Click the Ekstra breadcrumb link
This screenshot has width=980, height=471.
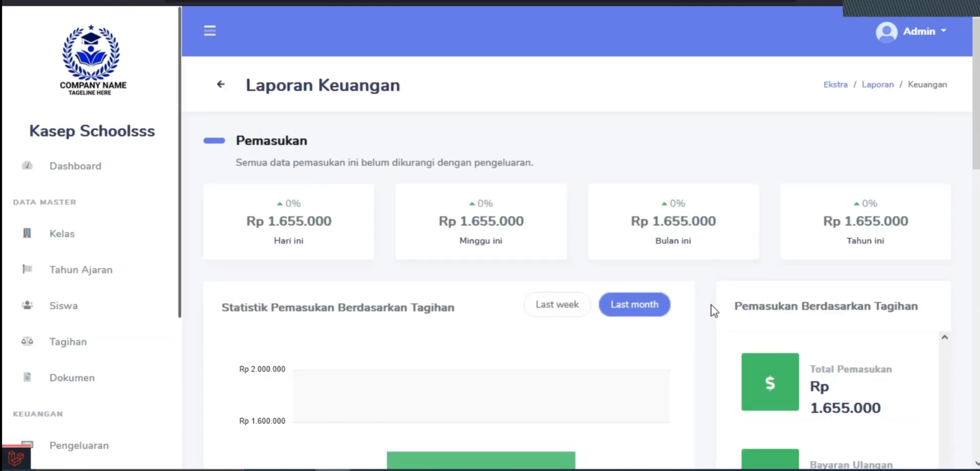(836, 84)
